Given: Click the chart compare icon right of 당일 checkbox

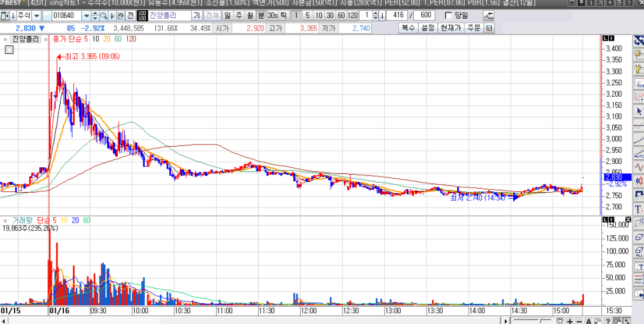Looking at the screenshot, I should pos(489,16).
